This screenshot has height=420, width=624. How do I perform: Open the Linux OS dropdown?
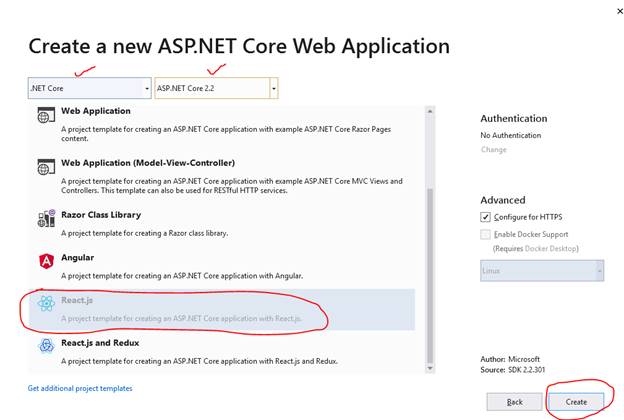(542, 271)
